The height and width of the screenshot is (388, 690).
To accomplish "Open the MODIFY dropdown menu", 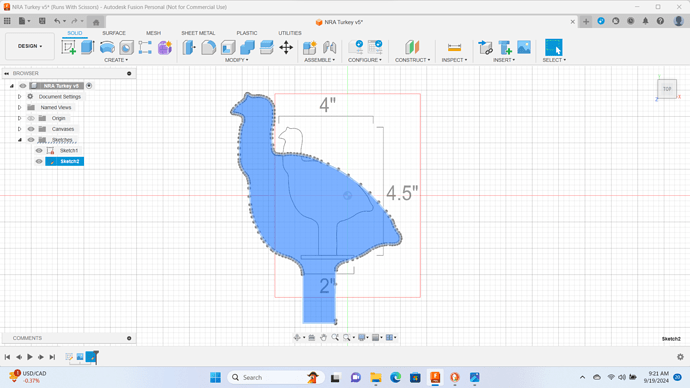I will pyautogui.click(x=237, y=60).
